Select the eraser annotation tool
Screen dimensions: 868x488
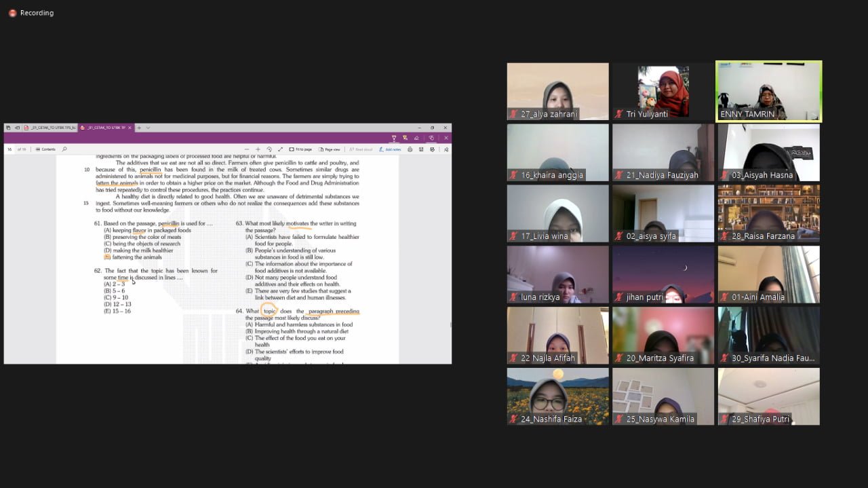[x=418, y=138]
